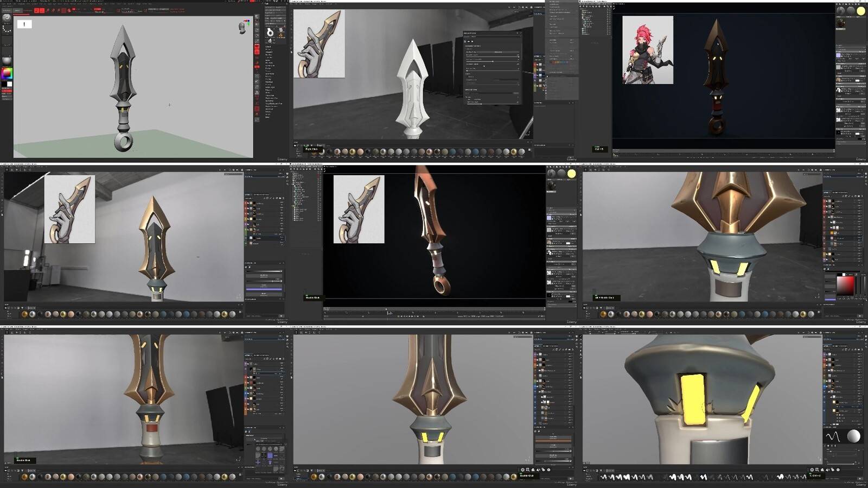Pick a color in ZBrush rainbow color picker

tap(7, 73)
